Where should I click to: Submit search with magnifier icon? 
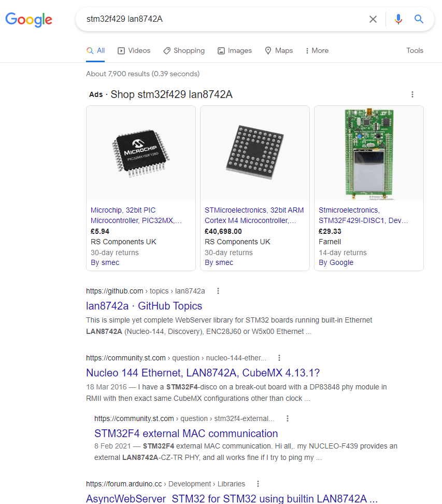(x=419, y=19)
